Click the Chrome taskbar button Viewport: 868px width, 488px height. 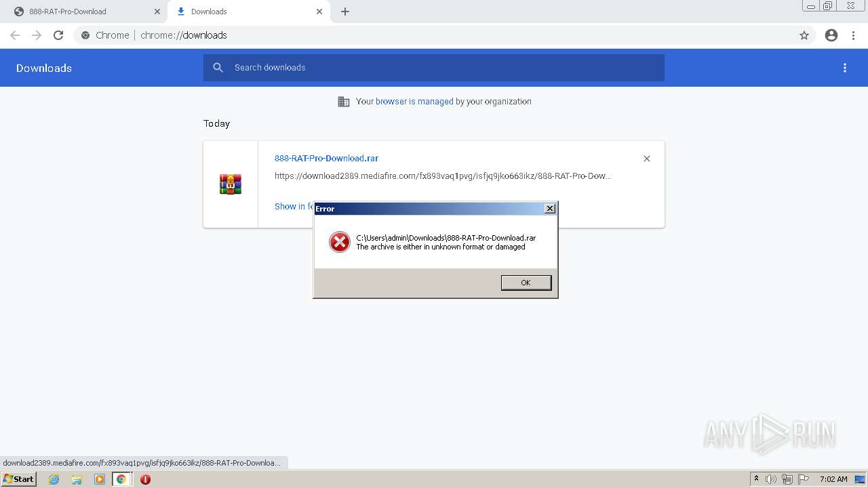click(x=121, y=479)
